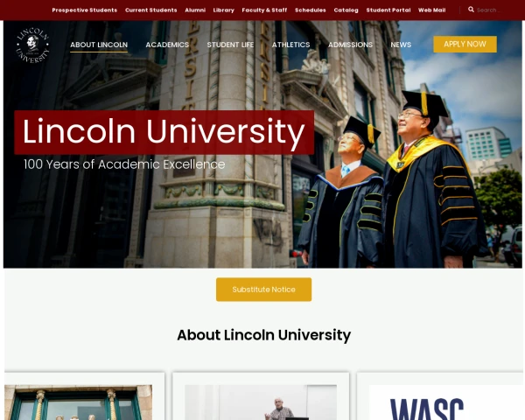Open the Athletics menu
This screenshot has width=525, height=420.
[x=290, y=45]
